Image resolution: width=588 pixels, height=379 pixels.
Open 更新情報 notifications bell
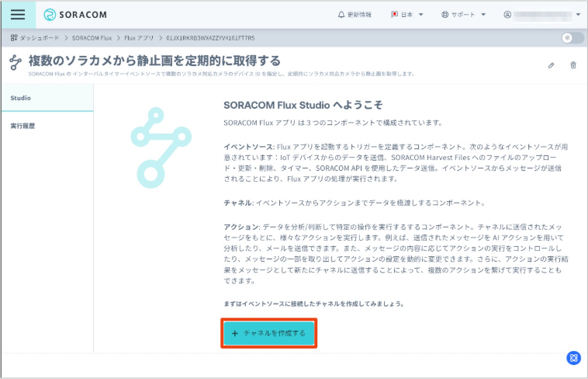[355, 15]
